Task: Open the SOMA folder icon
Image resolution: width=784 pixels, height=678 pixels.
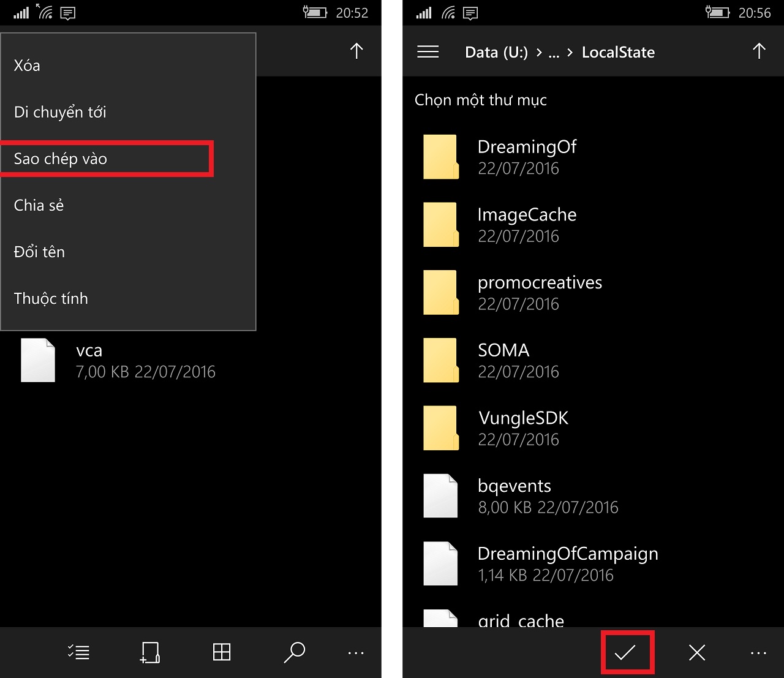Action: point(441,360)
